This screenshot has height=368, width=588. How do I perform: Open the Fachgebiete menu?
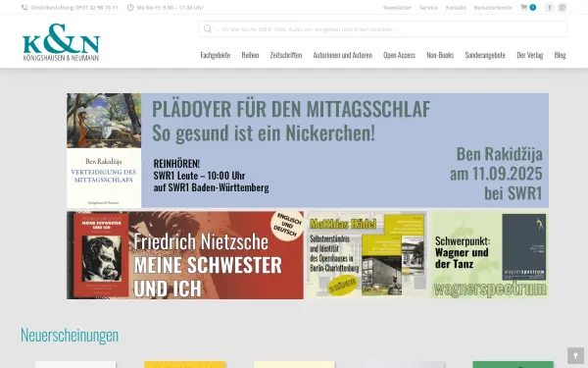[216, 55]
